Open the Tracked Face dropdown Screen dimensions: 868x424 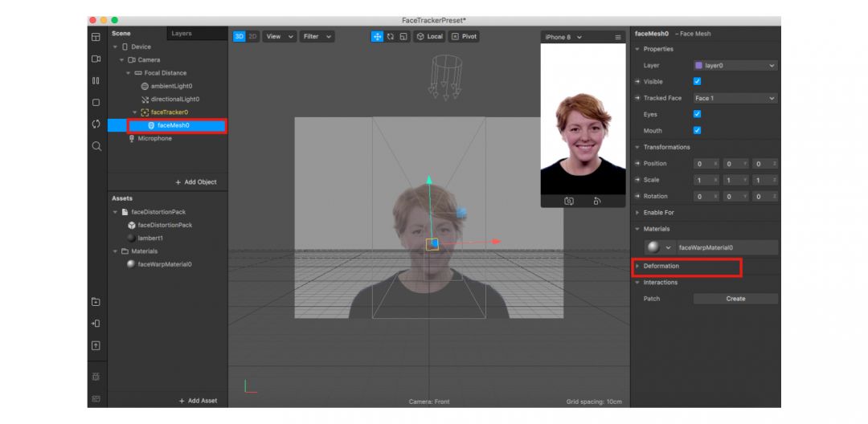[x=735, y=98]
